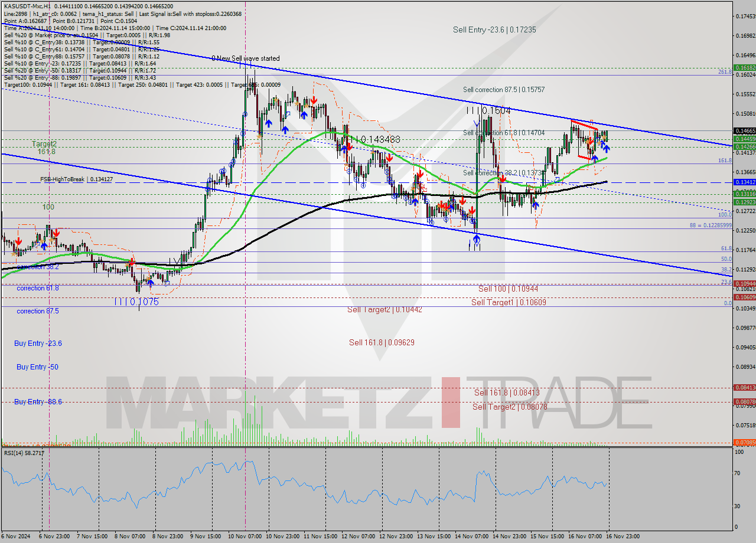Select the 'FSB-HighToBreak | 0.134127' label
Image resolution: width=756 pixels, height=543 pixels.
76,179
